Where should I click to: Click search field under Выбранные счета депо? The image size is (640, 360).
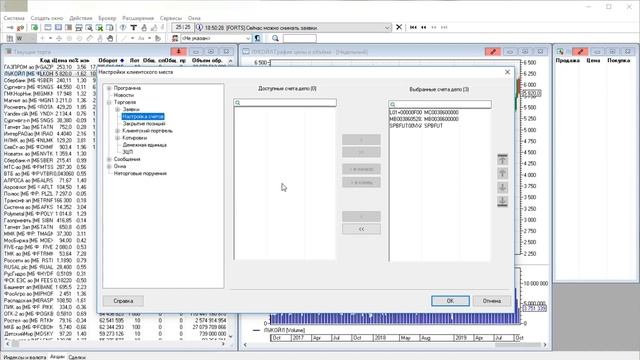coord(440,104)
